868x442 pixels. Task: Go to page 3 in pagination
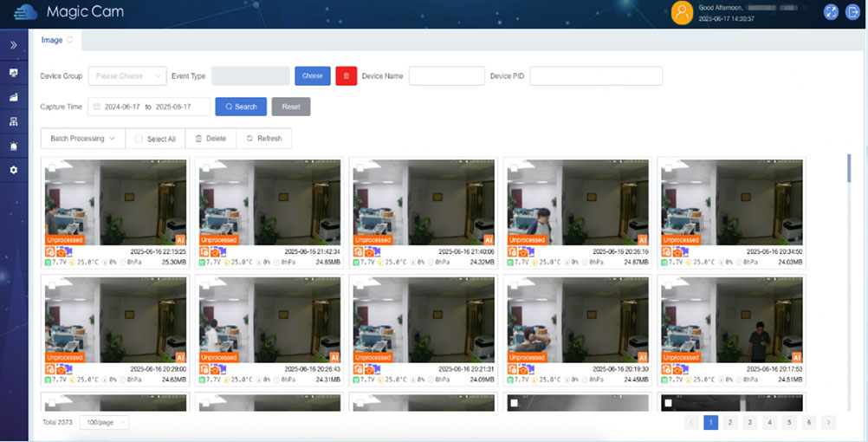[749, 422]
